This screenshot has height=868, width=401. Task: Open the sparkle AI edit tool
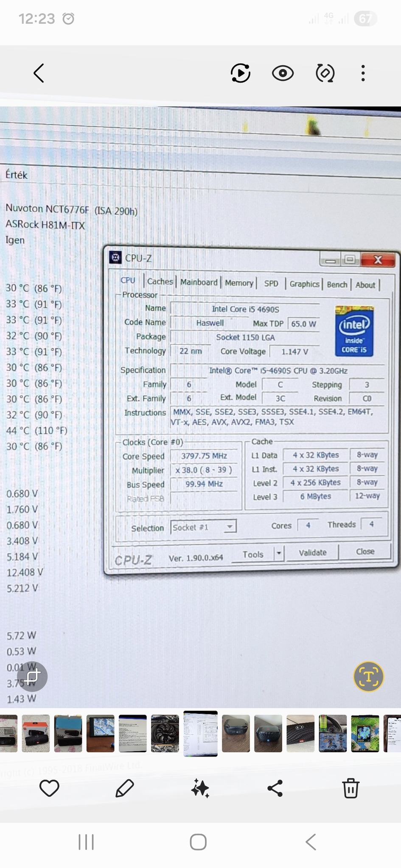tap(200, 788)
